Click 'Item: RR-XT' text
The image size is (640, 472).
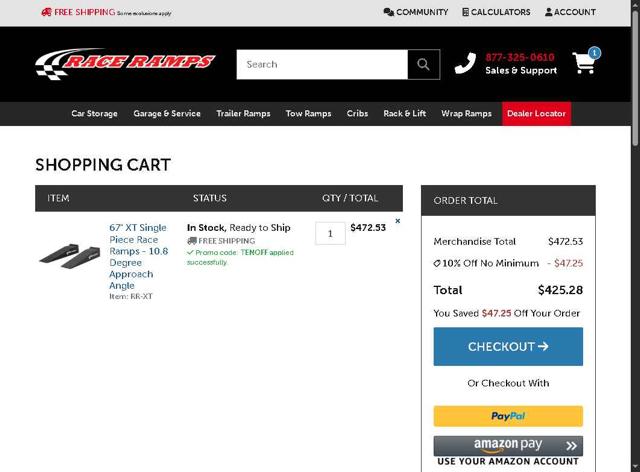[x=131, y=296]
